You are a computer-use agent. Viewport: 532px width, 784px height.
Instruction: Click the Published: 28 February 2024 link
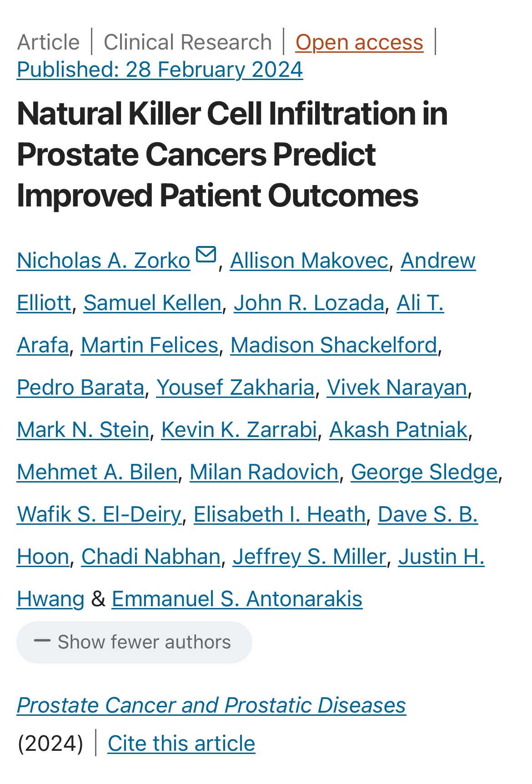160,70
